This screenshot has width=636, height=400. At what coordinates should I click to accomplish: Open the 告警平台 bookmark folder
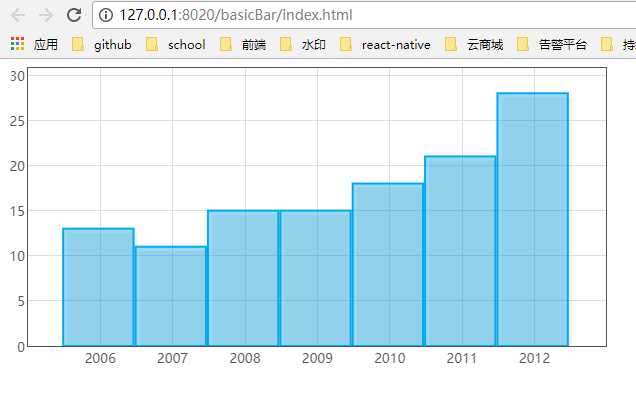[552, 44]
